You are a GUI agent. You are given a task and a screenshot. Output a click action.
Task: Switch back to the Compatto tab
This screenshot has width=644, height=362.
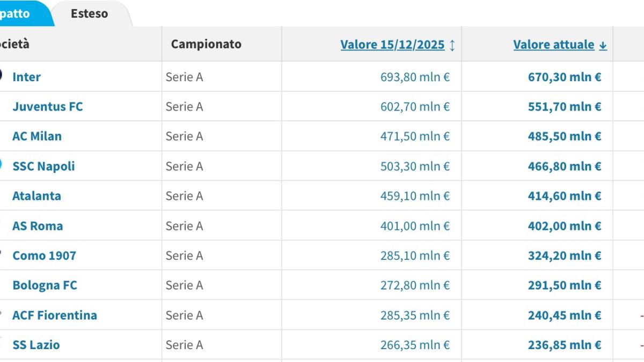(x=16, y=13)
